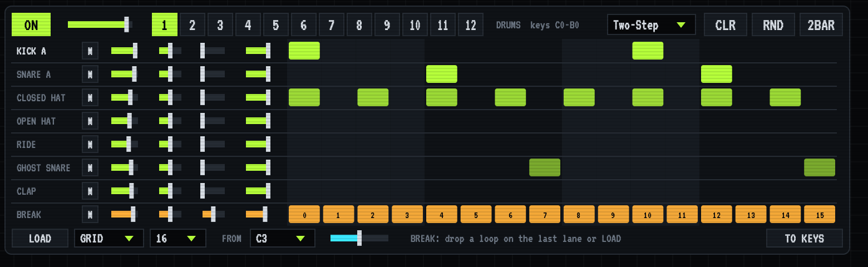Click the 2BAR button
This screenshot has width=868, height=267.
point(821,25)
